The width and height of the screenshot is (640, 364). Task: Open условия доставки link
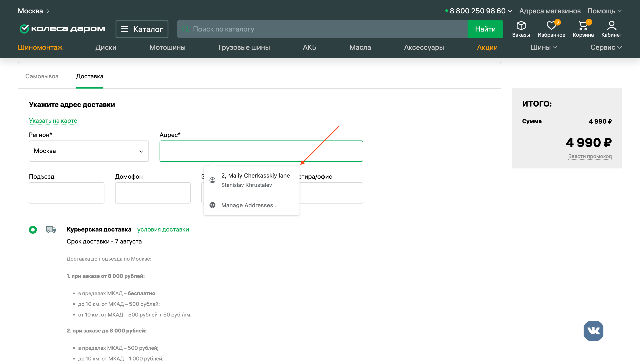point(163,229)
